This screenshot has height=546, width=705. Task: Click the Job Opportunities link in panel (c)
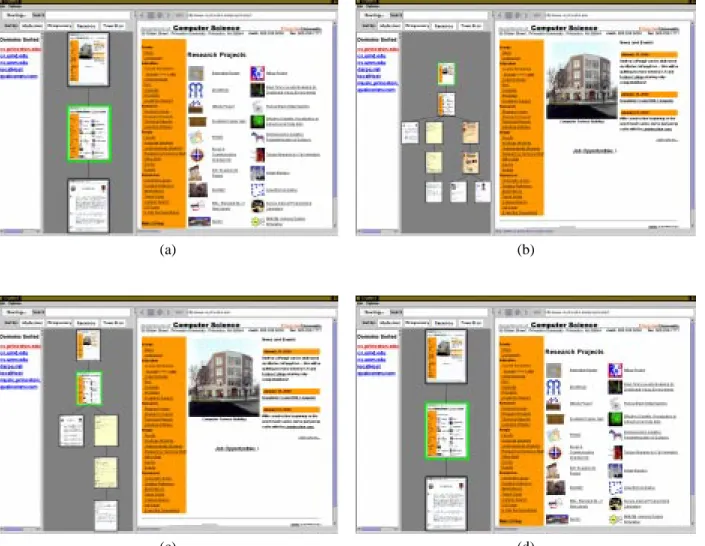pyautogui.click(x=236, y=448)
